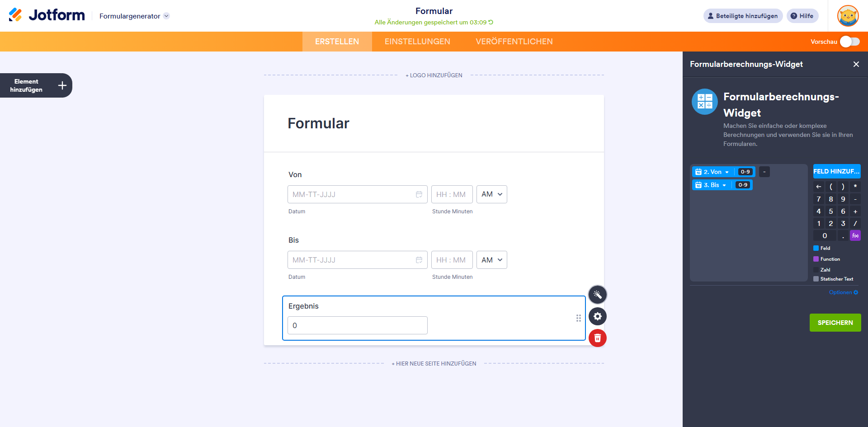
Task: Switch to the EINSTELLUNGEN tab
Action: pyautogui.click(x=417, y=42)
